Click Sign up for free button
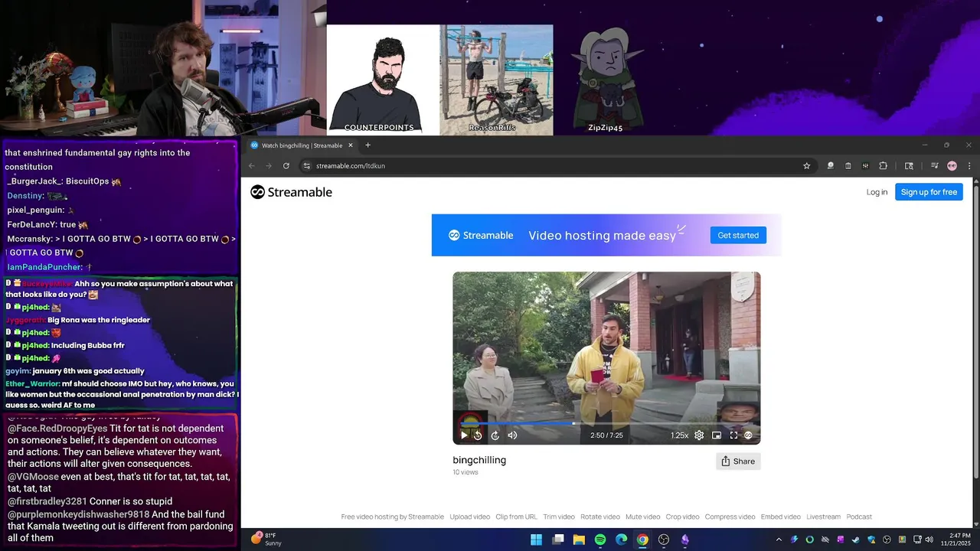 tap(929, 192)
